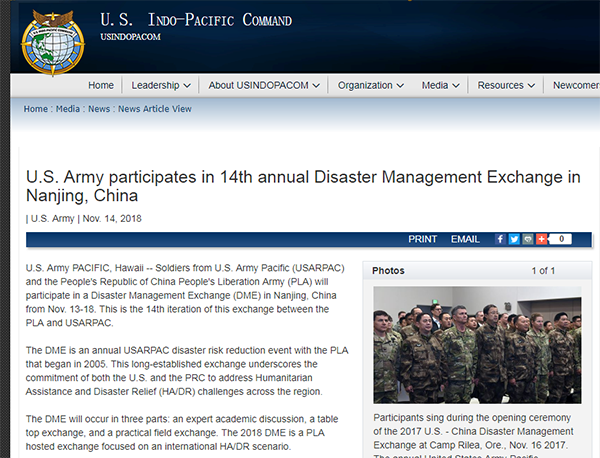Click the PRINT link
Viewport: 600px width, 458px height.
point(422,239)
